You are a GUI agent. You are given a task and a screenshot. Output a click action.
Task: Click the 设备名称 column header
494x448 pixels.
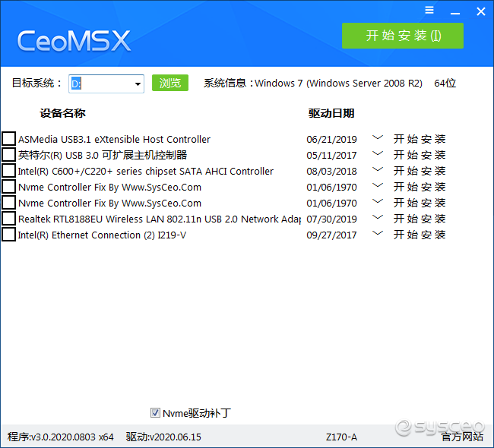point(62,113)
